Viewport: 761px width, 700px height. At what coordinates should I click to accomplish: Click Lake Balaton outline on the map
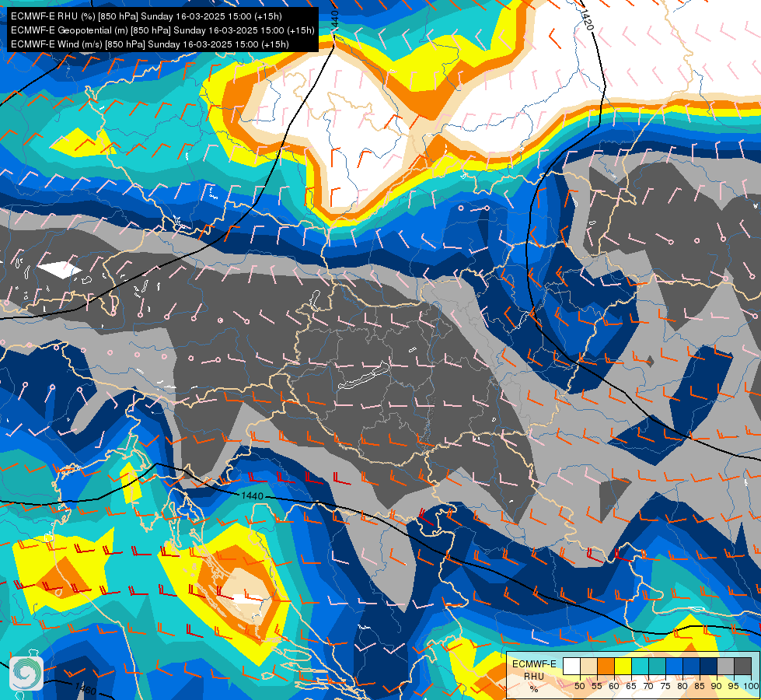364,376
